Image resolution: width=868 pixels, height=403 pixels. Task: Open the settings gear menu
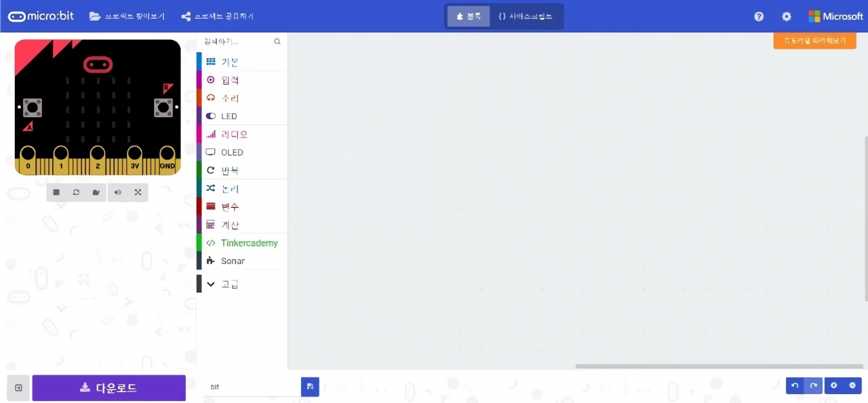point(786,16)
